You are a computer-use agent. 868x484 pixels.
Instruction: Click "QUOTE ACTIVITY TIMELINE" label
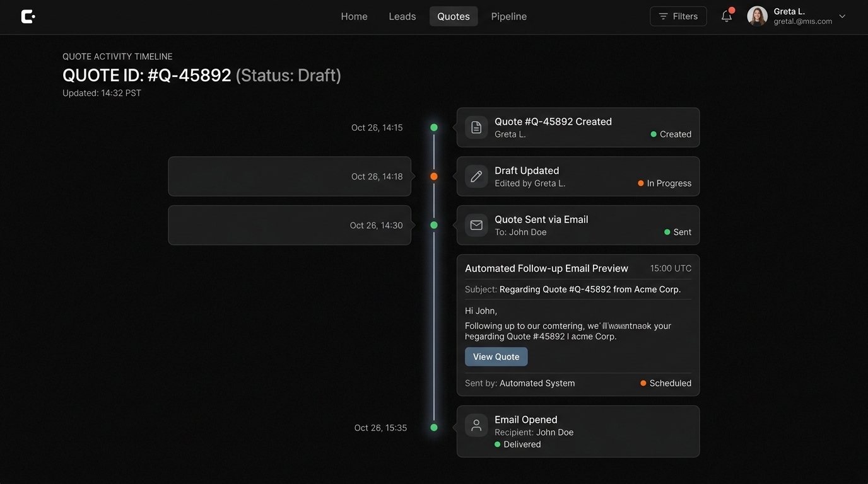(x=117, y=57)
